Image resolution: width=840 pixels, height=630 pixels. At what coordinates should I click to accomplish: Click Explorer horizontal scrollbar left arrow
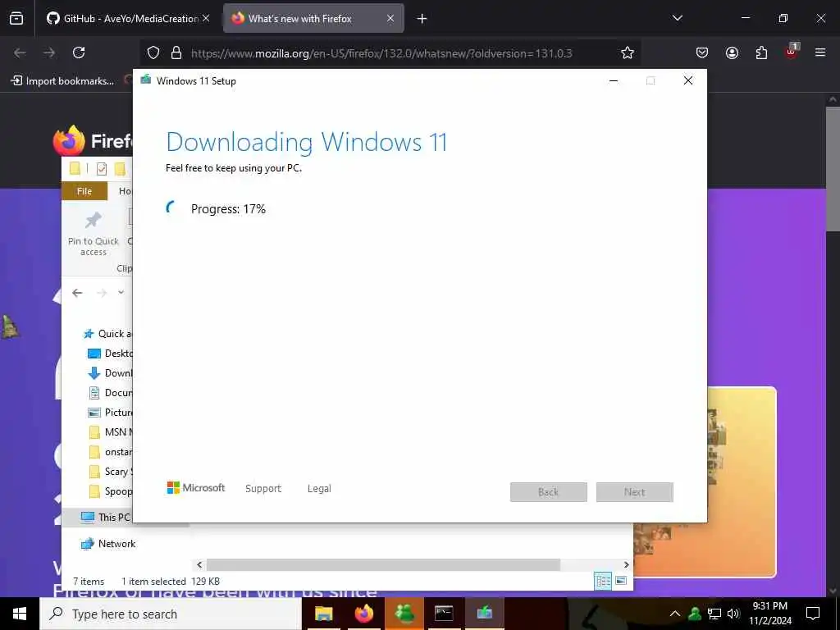(199, 564)
